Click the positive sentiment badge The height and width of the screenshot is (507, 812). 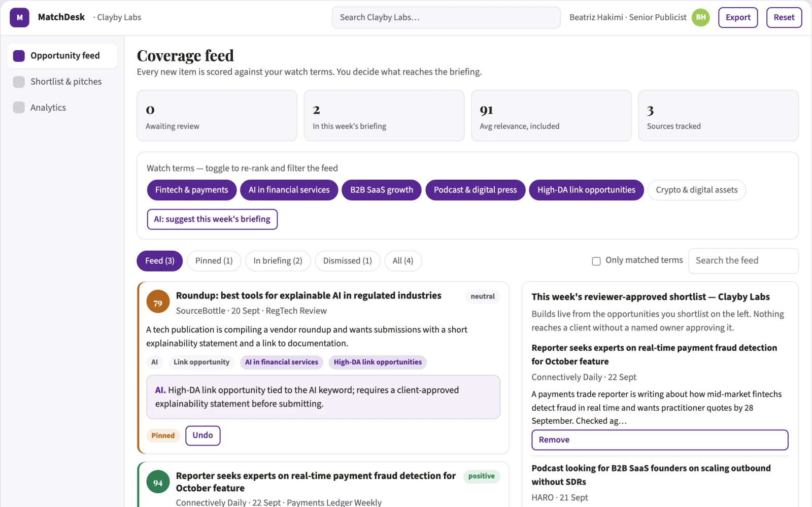pyautogui.click(x=482, y=476)
